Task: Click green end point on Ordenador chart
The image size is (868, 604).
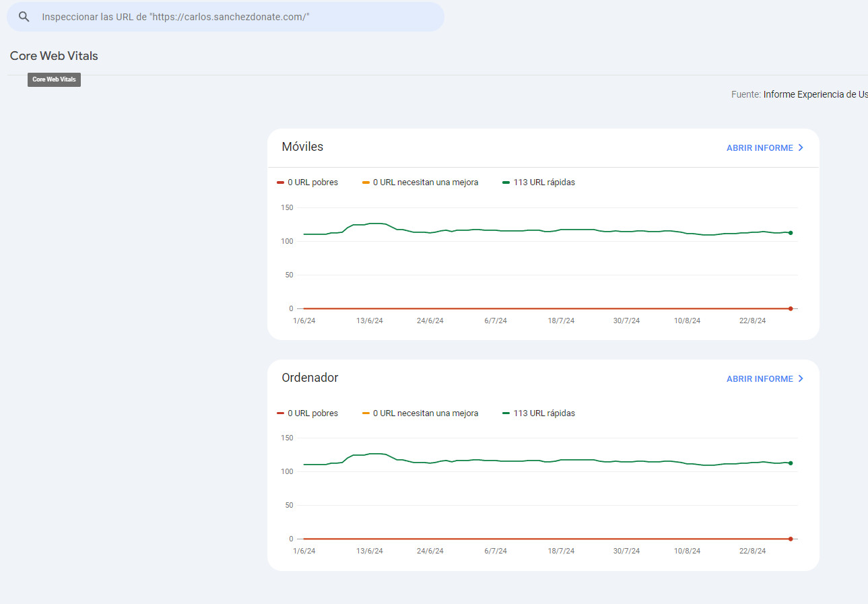Action: (x=790, y=463)
